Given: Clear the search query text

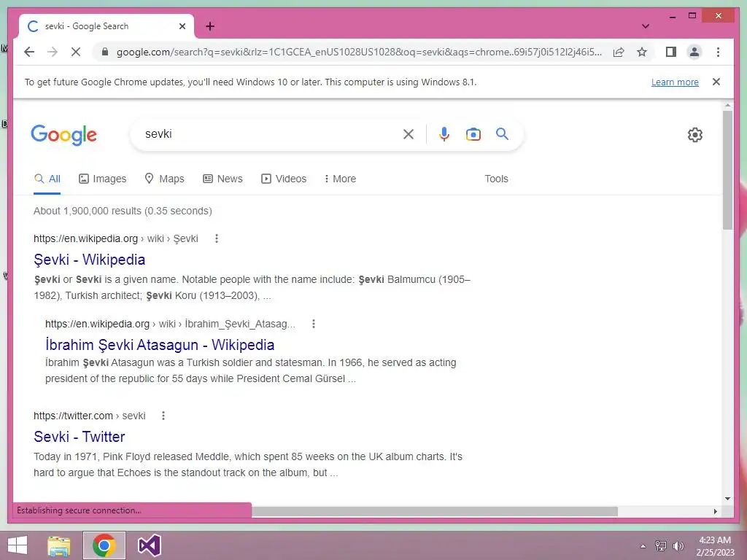Looking at the screenshot, I should (409, 134).
